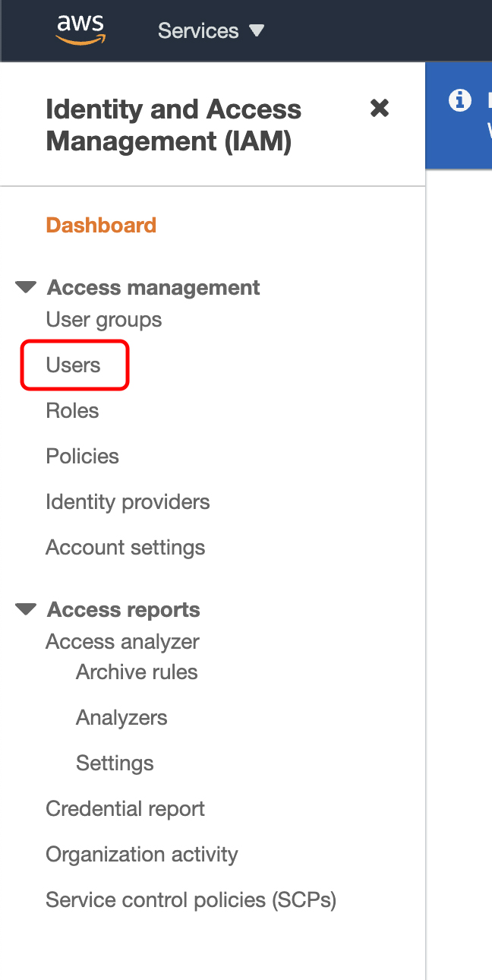Open Identity providers page

tap(128, 502)
